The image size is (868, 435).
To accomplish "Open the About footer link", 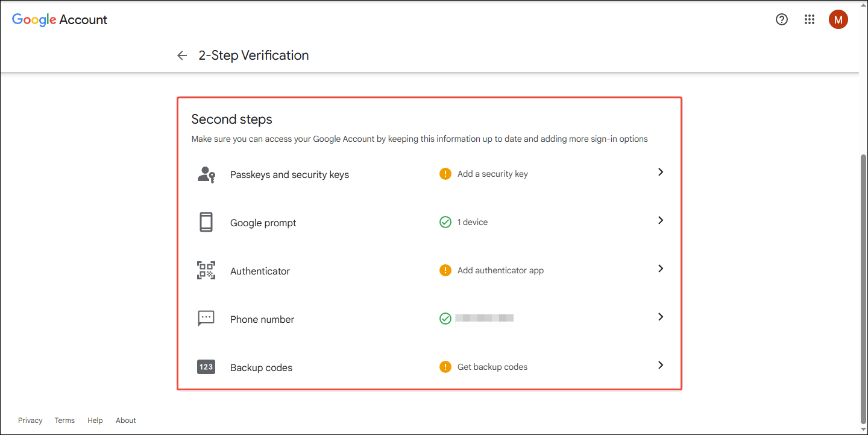I will pyautogui.click(x=126, y=421).
